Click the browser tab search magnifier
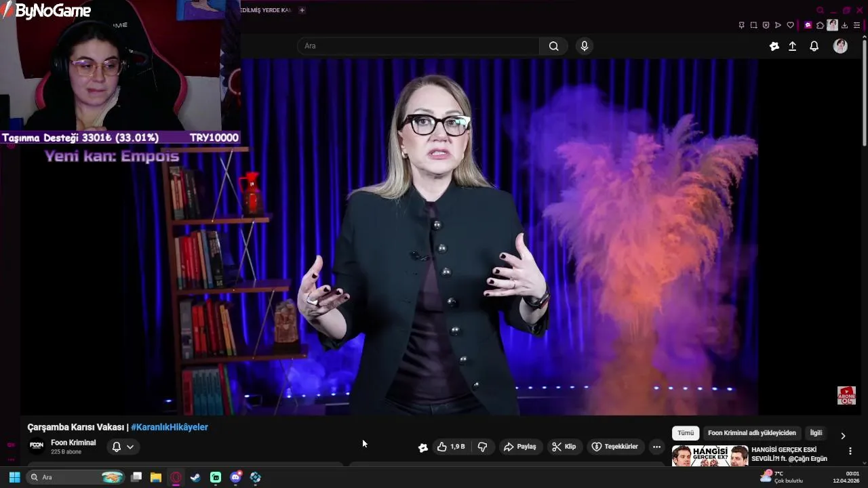Viewport: 868px width, 488px height. (821, 10)
